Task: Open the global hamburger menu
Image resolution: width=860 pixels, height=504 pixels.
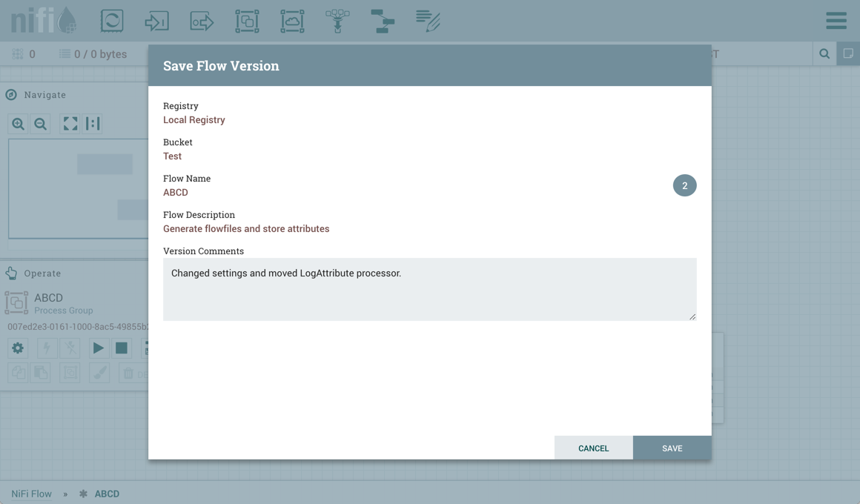Action: click(x=836, y=21)
